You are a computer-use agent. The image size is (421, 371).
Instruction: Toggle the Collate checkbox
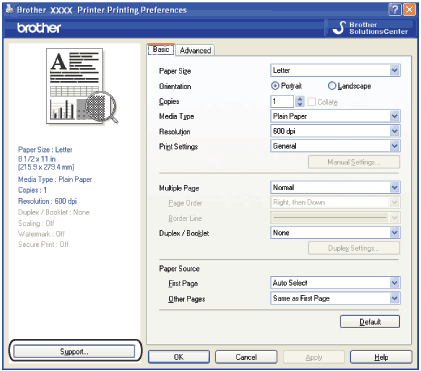312,102
